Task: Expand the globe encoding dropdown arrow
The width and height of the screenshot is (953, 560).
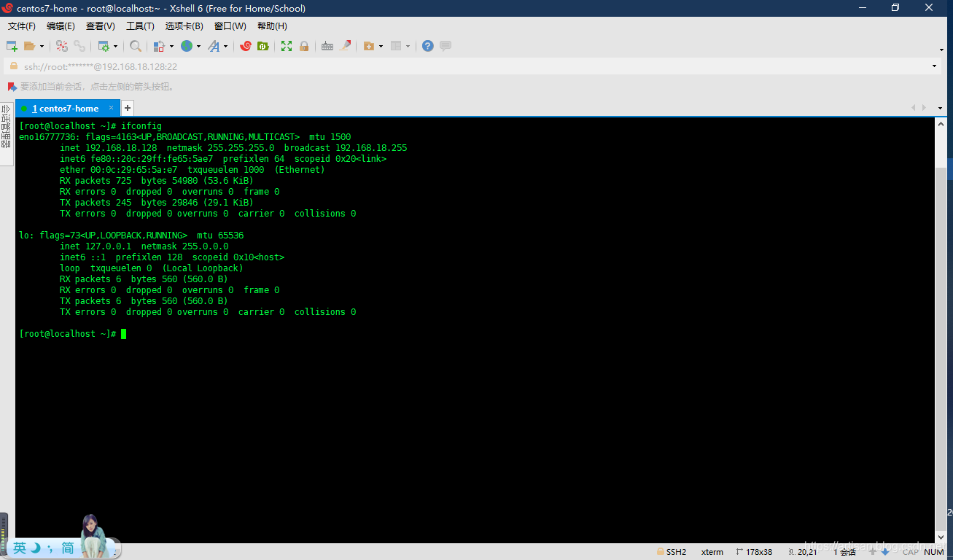Action: coord(198,47)
